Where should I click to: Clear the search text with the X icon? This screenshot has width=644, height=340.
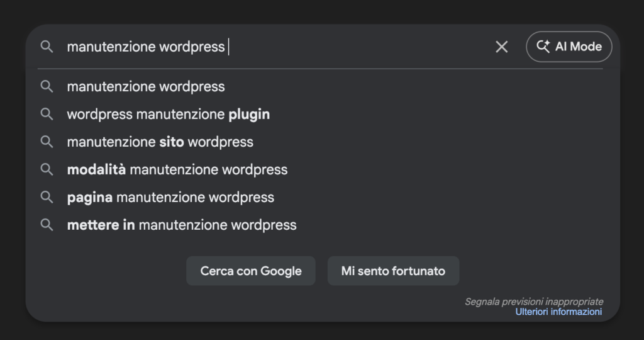pyautogui.click(x=501, y=47)
